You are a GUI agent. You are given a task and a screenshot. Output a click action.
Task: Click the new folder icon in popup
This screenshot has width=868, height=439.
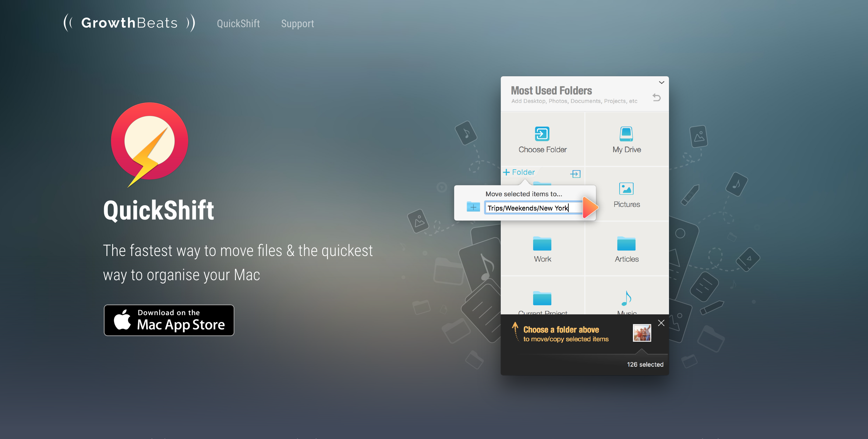(x=473, y=207)
